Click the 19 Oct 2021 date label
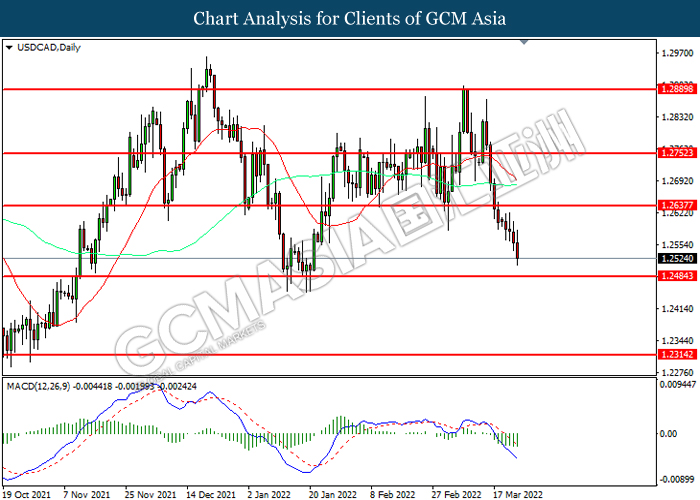 click(26, 495)
